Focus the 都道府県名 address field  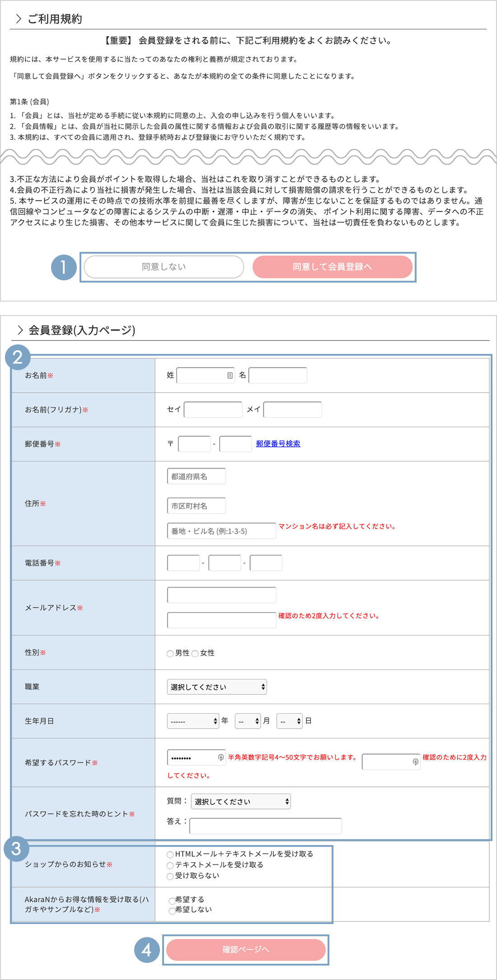click(x=196, y=477)
